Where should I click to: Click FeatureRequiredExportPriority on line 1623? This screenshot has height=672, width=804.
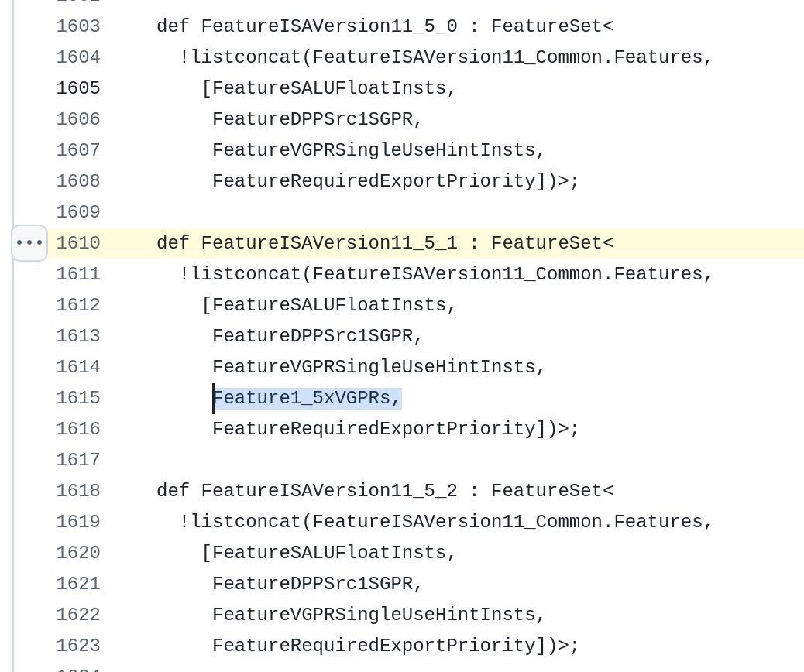coord(374,646)
